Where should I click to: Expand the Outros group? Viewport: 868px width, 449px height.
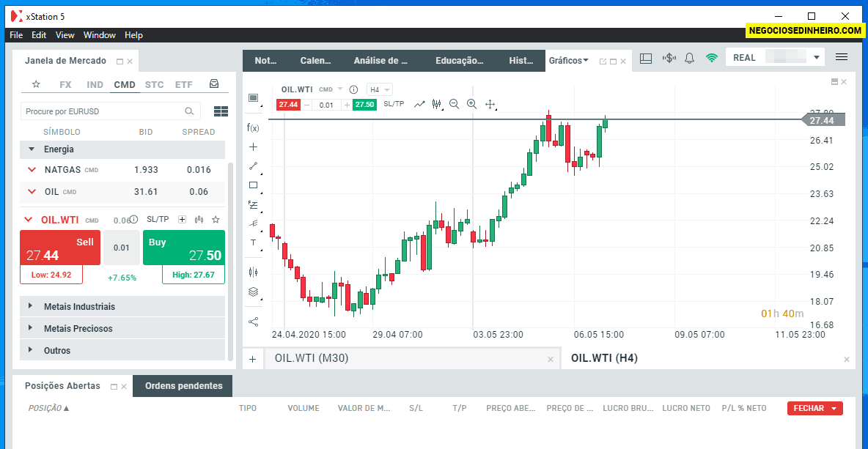click(31, 351)
